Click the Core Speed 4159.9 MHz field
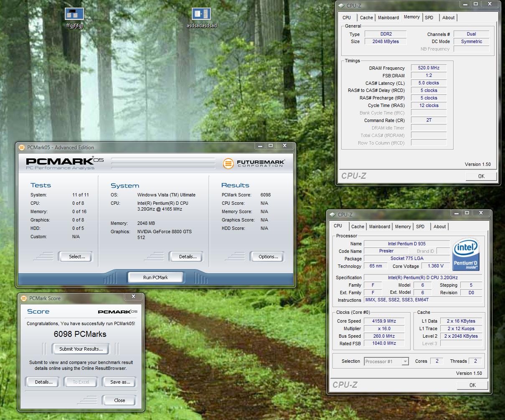Image resolution: width=505 pixels, height=420 pixels. click(x=384, y=321)
